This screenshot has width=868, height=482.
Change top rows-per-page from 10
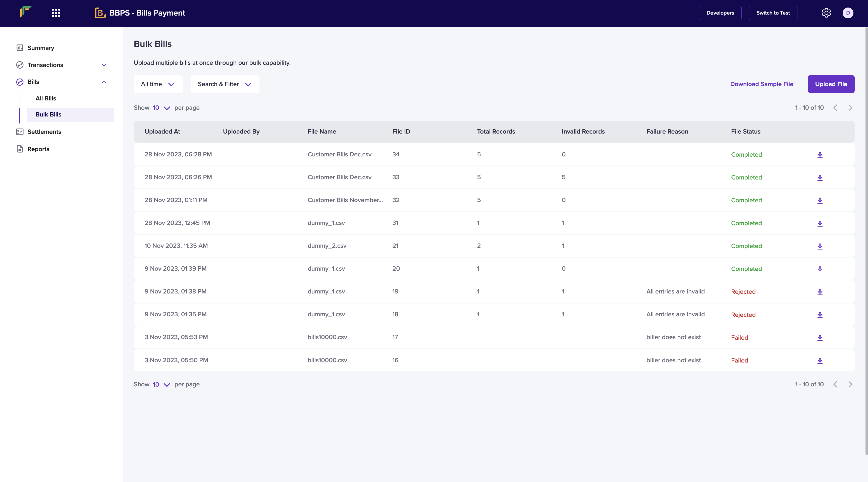pyautogui.click(x=161, y=108)
